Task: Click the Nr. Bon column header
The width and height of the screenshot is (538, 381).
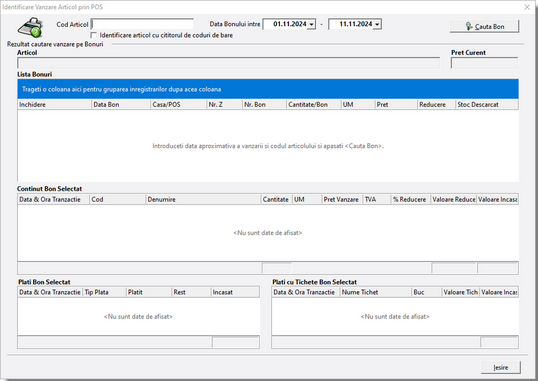Action: coord(265,105)
